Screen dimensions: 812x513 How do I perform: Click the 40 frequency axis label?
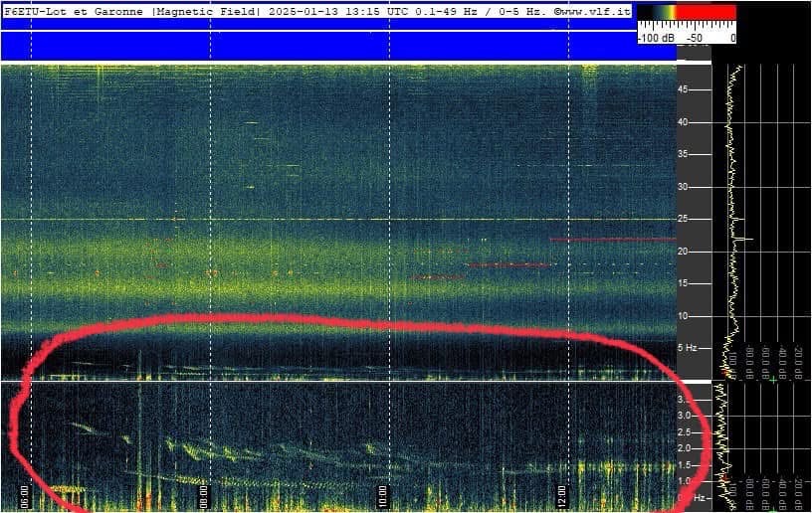tap(684, 122)
